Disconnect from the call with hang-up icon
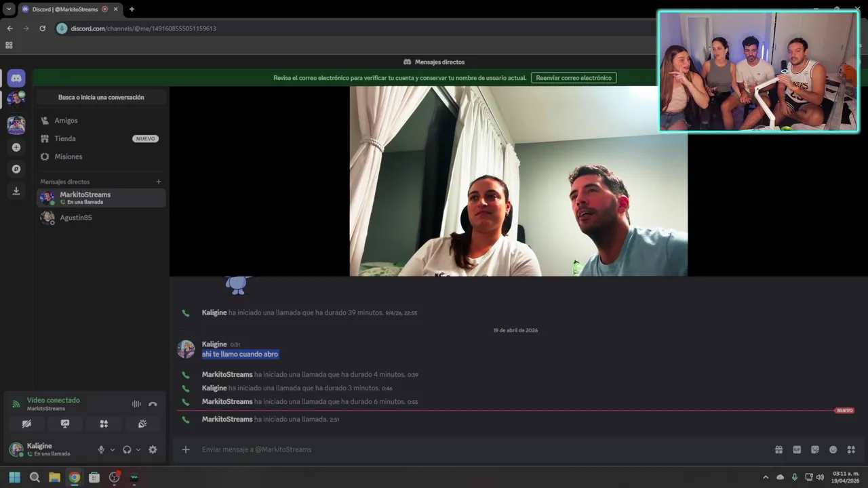The width and height of the screenshot is (868, 488). pyautogui.click(x=153, y=404)
